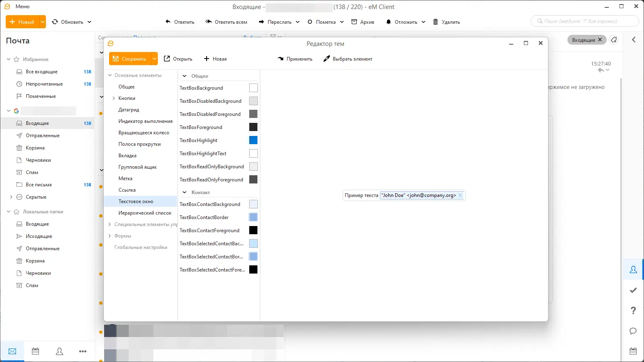Click the TextBoxContactForeground black swatch
Viewport: 644px width, 362px height.
tap(253, 231)
